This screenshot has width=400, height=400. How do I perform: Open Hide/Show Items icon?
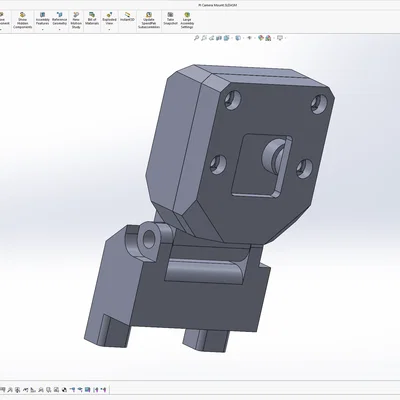249,38
